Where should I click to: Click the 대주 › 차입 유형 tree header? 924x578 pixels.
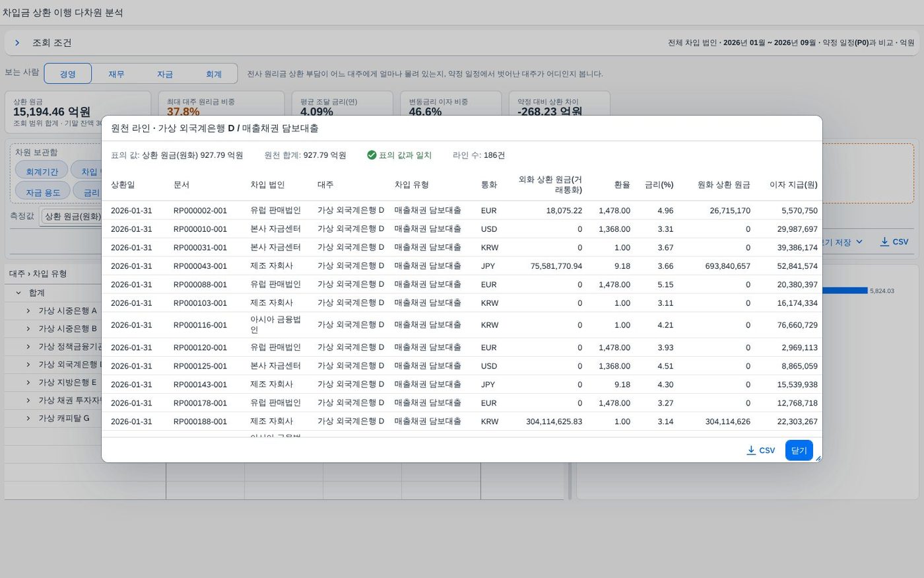click(x=38, y=273)
